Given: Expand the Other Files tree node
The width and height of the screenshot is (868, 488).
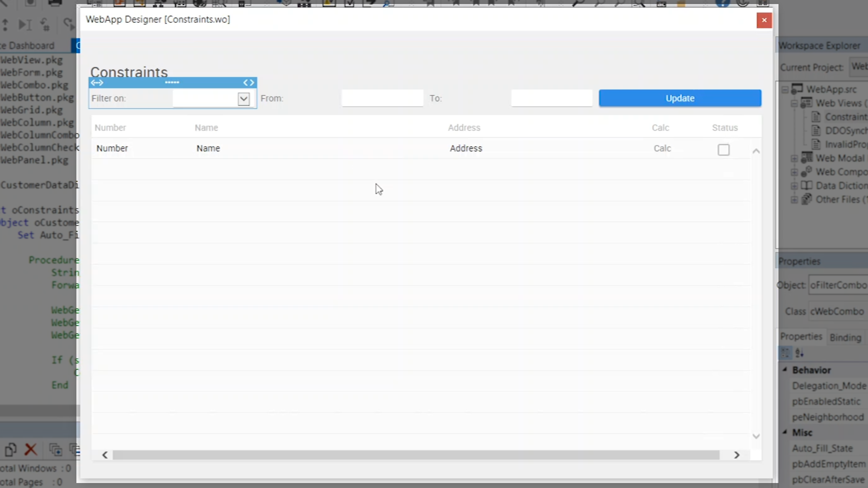Looking at the screenshot, I should [x=794, y=200].
